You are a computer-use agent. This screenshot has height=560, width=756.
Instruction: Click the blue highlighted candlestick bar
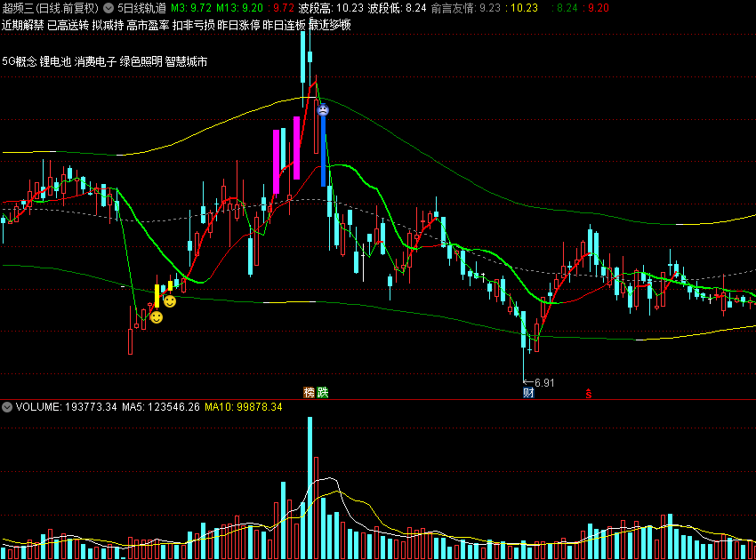click(x=323, y=150)
